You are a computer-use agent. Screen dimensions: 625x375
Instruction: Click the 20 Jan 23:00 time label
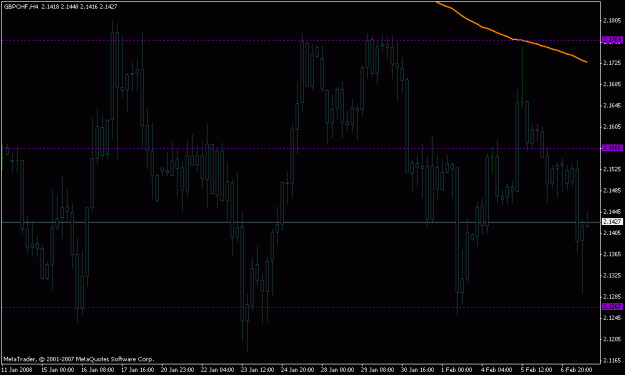click(x=177, y=370)
